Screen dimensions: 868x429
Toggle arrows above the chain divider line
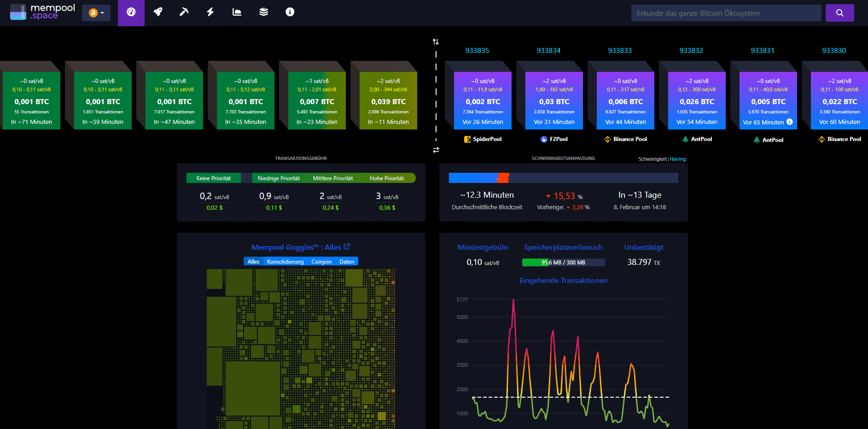click(x=435, y=41)
